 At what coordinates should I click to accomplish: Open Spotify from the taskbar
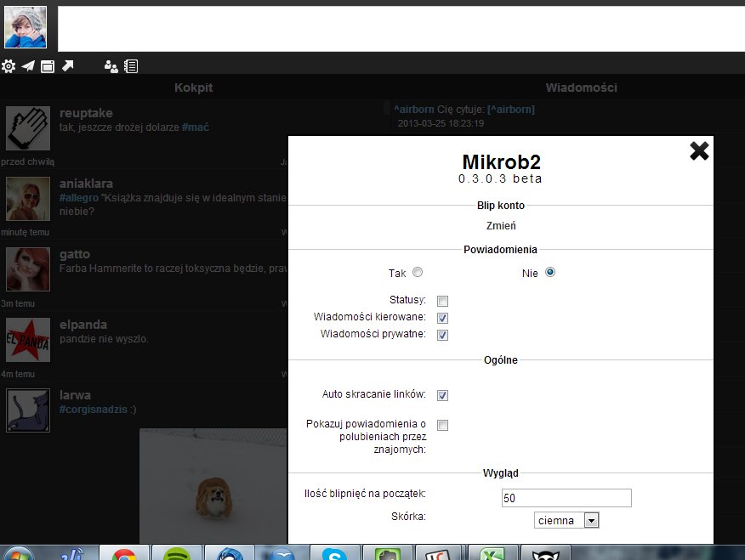coord(177,553)
